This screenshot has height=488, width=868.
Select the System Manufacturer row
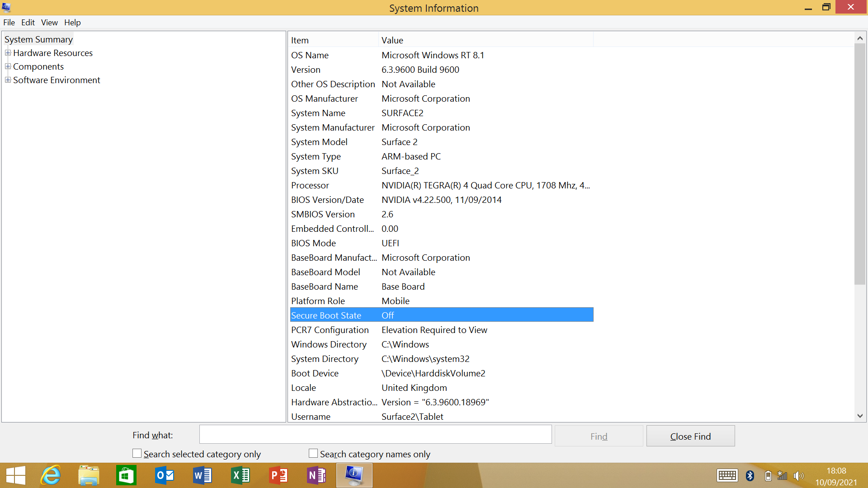441,127
